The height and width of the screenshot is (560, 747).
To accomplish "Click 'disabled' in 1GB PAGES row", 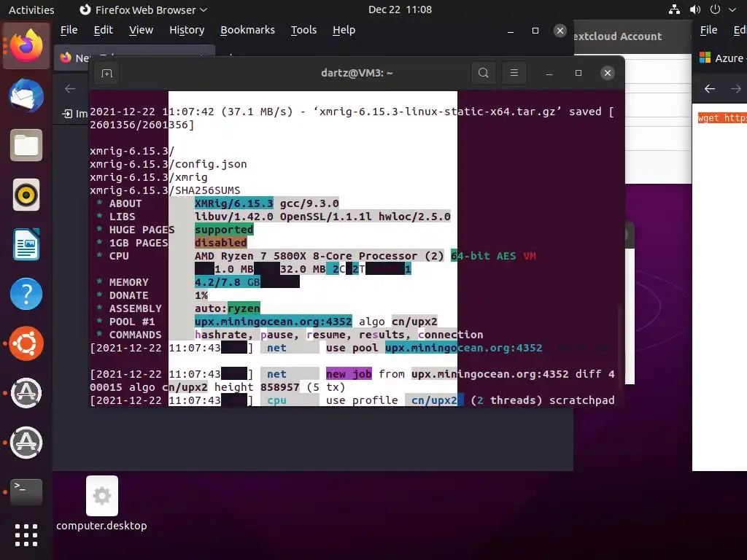I will pos(220,243).
